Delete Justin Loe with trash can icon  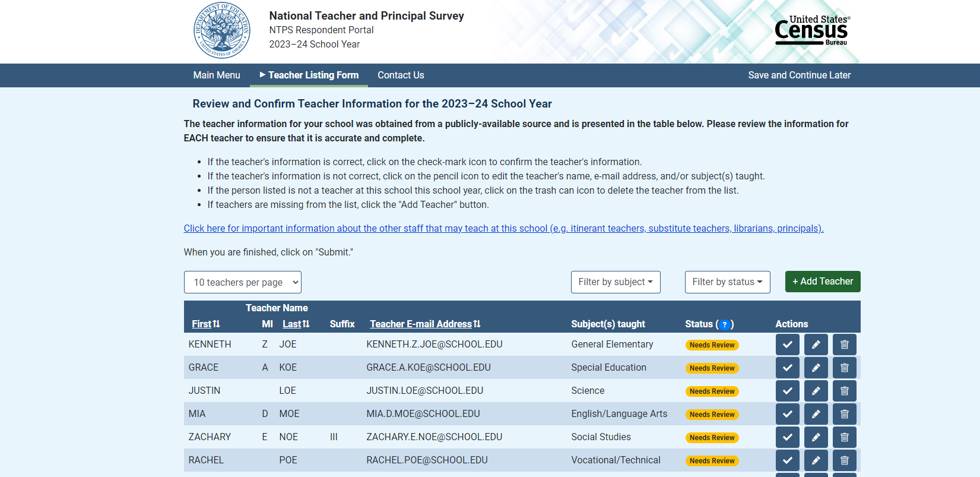coord(844,391)
